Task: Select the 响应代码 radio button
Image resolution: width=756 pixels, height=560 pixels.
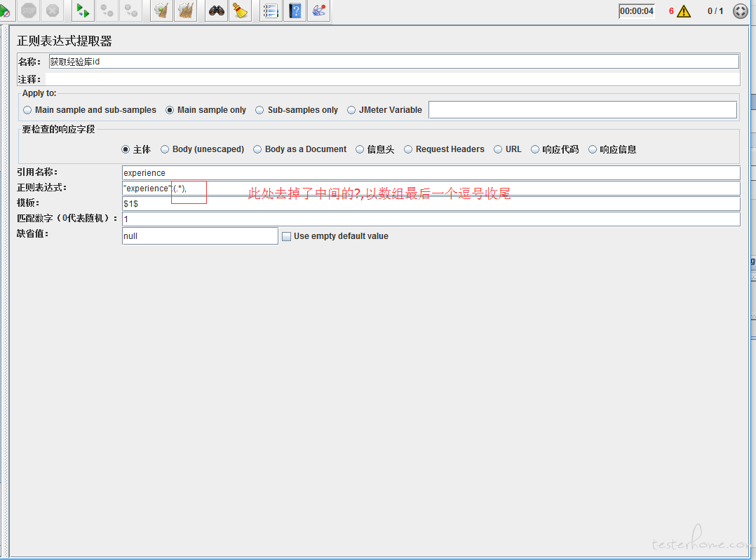Action: click(534, 149)
